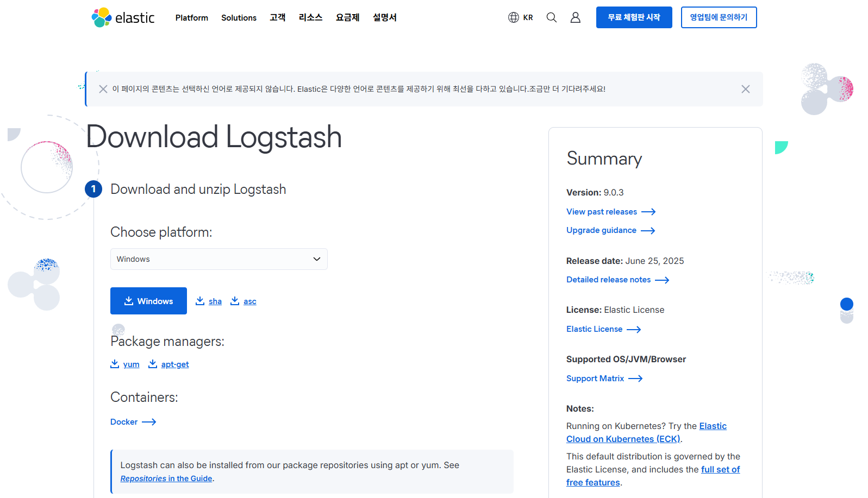
Task: Click Release date: June 25, 2025 text
Action: 625,261
